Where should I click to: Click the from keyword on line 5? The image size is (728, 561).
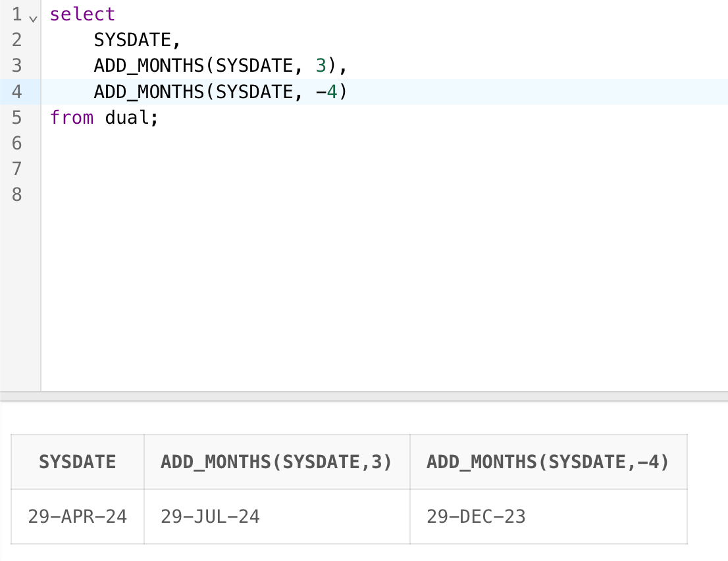click(x=72, y=118)
